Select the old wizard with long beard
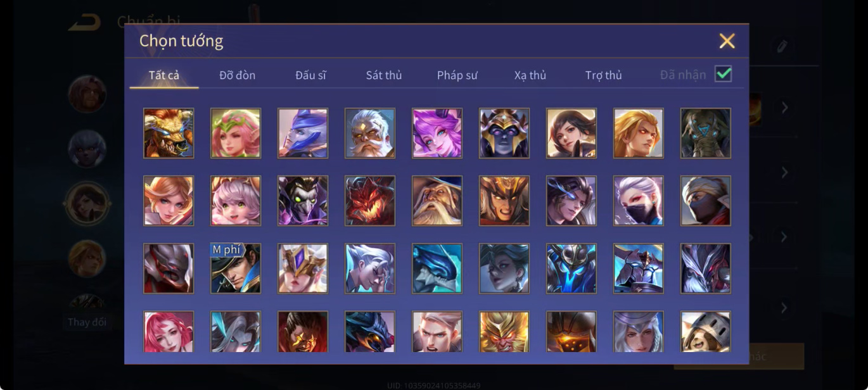Screen dimensions: 868x390 [437, 201]
